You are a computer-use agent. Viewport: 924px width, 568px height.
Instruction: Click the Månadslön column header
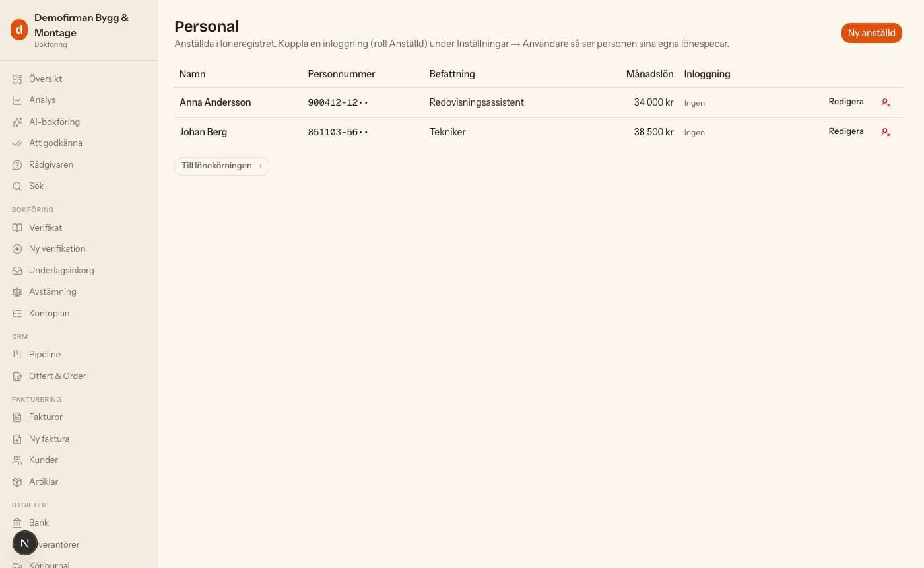[x=649, y=74]
